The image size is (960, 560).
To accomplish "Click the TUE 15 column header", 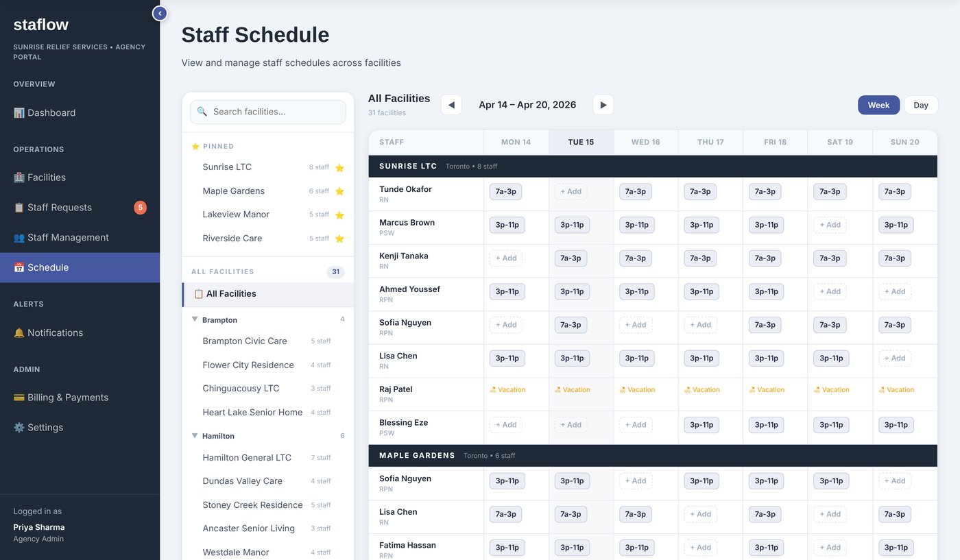I will pos(581,143).
